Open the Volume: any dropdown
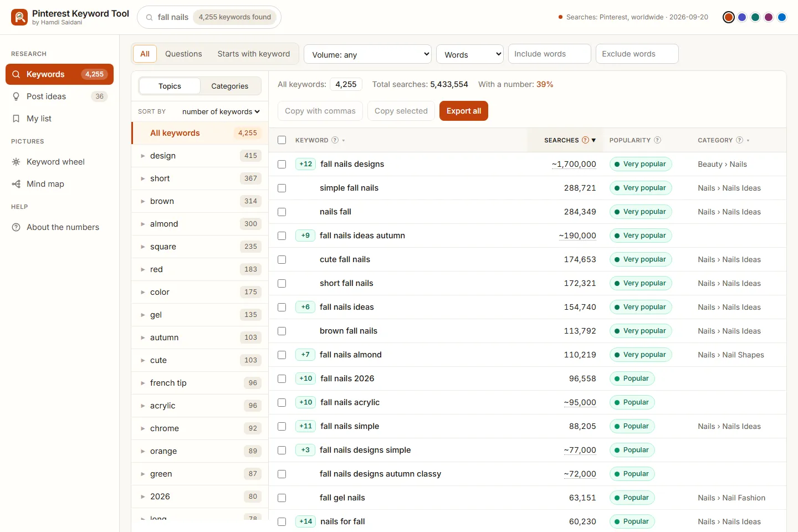Screen dimensions: 798x532 pos(368,54)
